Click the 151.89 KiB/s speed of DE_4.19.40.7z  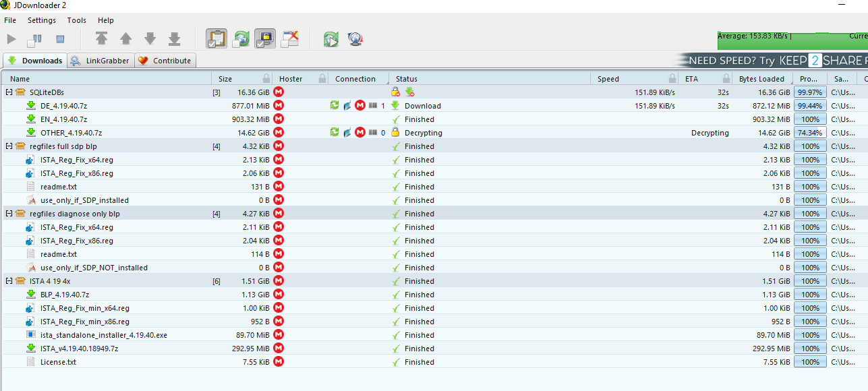[655, 106]
